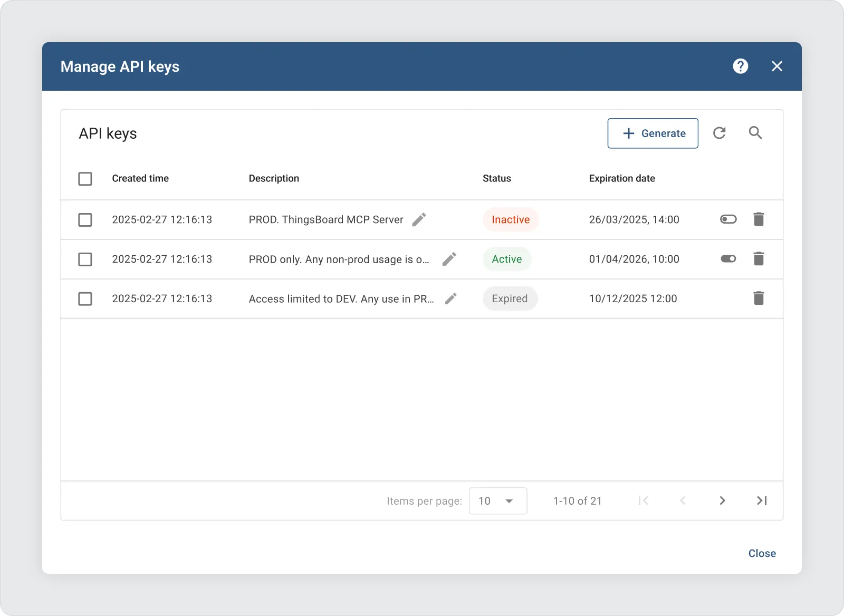Check the select-all checkbox in header
Image resolution: width=844 pixels, height=616 pixels.
pos(85,179)
